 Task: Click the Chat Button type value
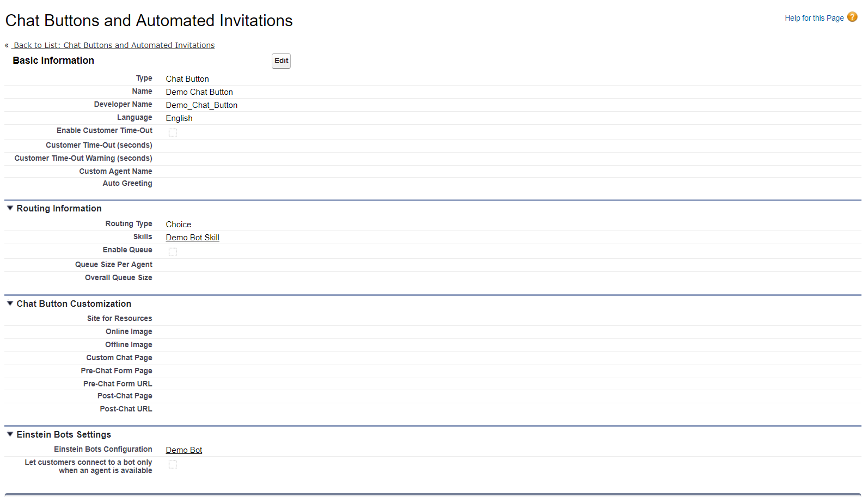[187, 79]
